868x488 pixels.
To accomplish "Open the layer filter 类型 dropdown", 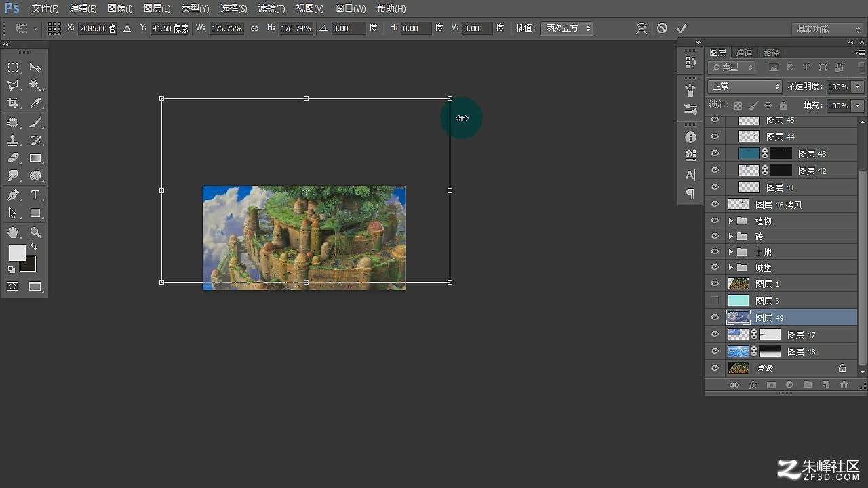I will point(732,67).
